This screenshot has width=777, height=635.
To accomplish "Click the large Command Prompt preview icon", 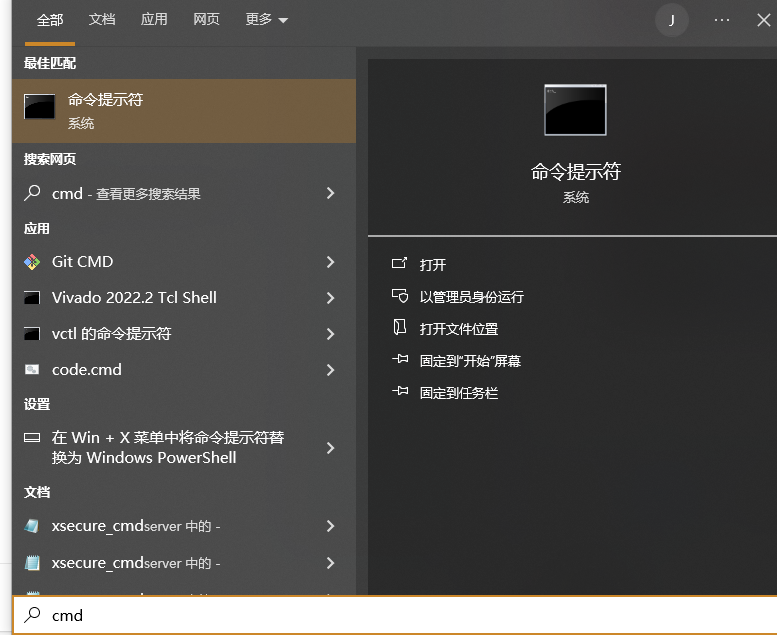I will tap(575, 110).
